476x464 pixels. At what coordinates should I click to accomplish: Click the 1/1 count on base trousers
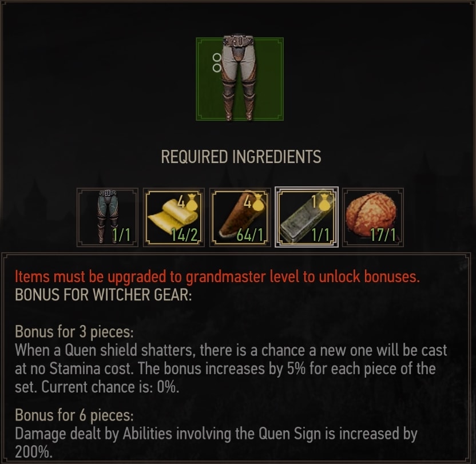point(121,235)
